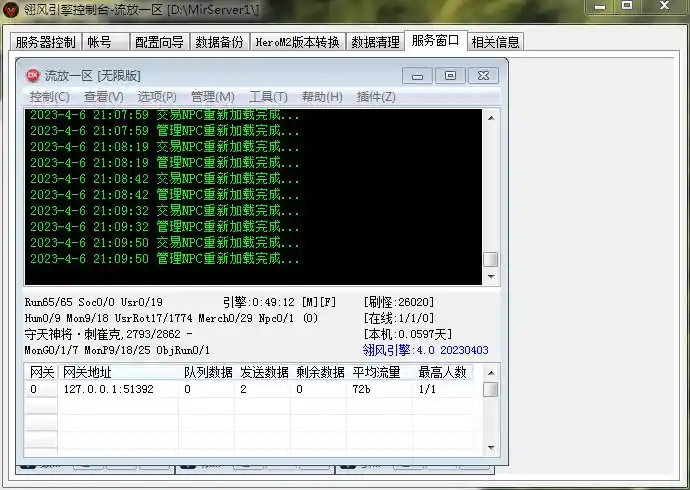Click the 21:09:50 管理NPC重新加载完成 log line

[165, 259]
